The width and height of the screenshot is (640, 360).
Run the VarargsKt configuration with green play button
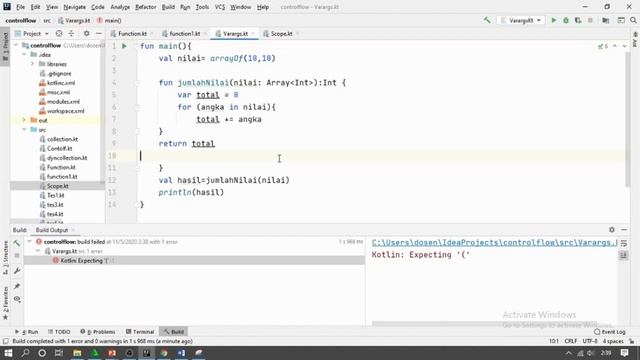tap(554, 20)
